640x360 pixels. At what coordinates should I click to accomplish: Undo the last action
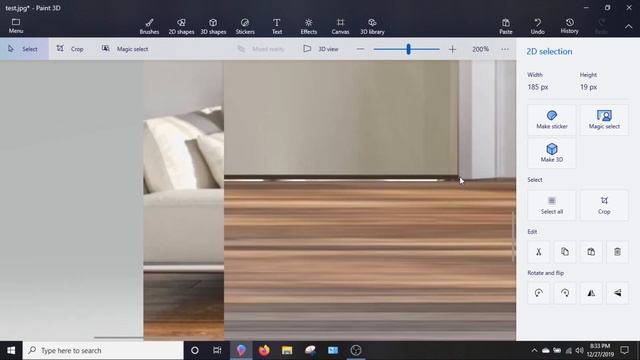pos(538,26)
